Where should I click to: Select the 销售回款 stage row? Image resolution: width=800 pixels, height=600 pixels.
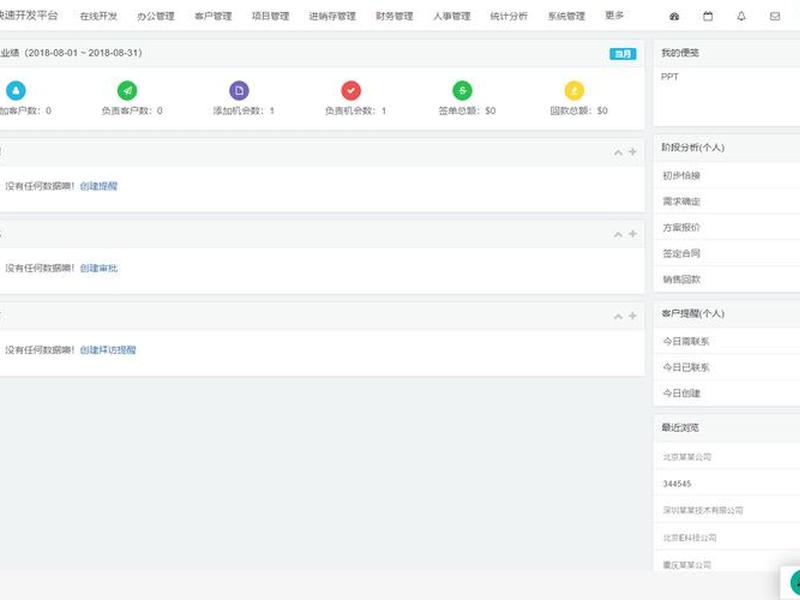(x=727, y=279)
